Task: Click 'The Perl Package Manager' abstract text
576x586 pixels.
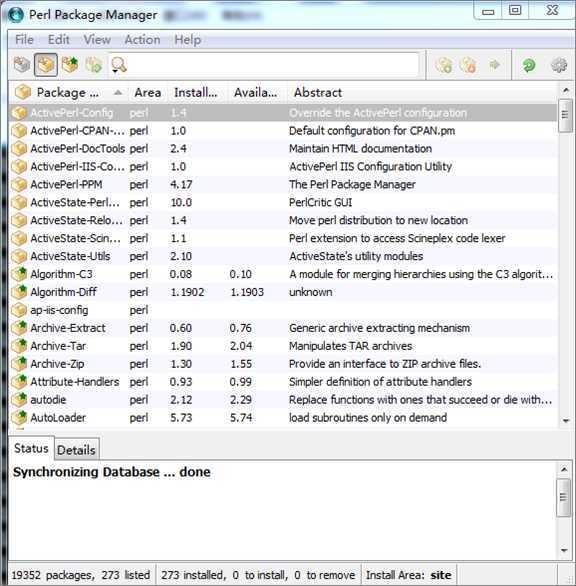Action: (352, 185)
